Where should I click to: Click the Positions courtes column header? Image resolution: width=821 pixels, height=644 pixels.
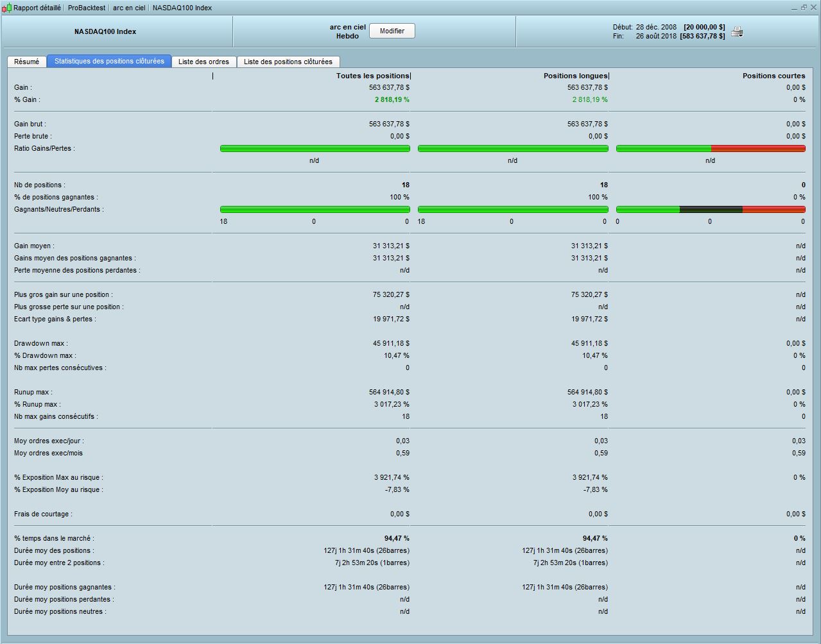point(773,76)
